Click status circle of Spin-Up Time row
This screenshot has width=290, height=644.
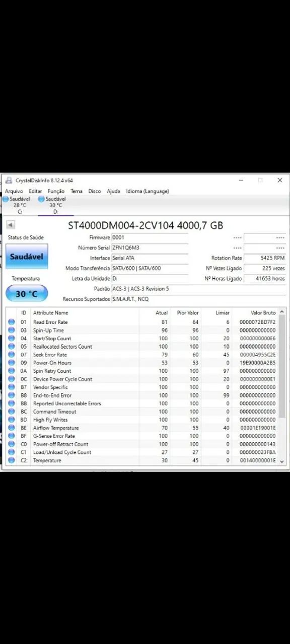(12, 330)
